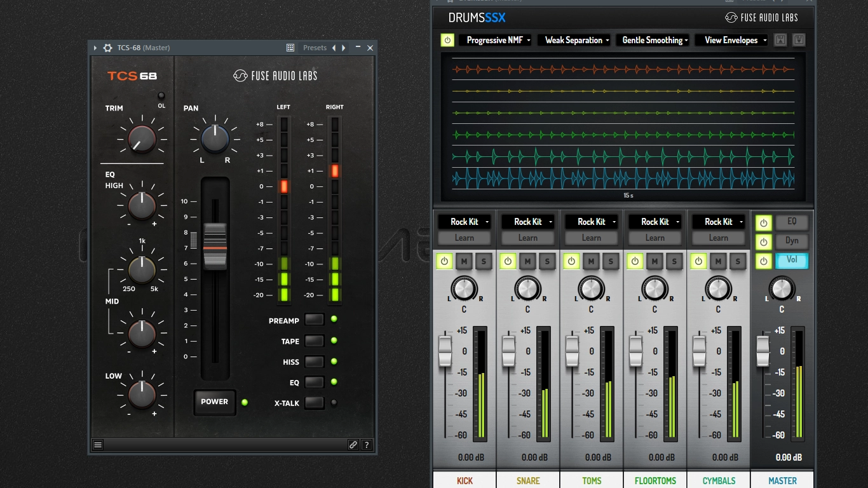The width and height of the screenshot is (868, 488).
Task: Open the Progressive NMF dropdown
Action: (496, 40)
